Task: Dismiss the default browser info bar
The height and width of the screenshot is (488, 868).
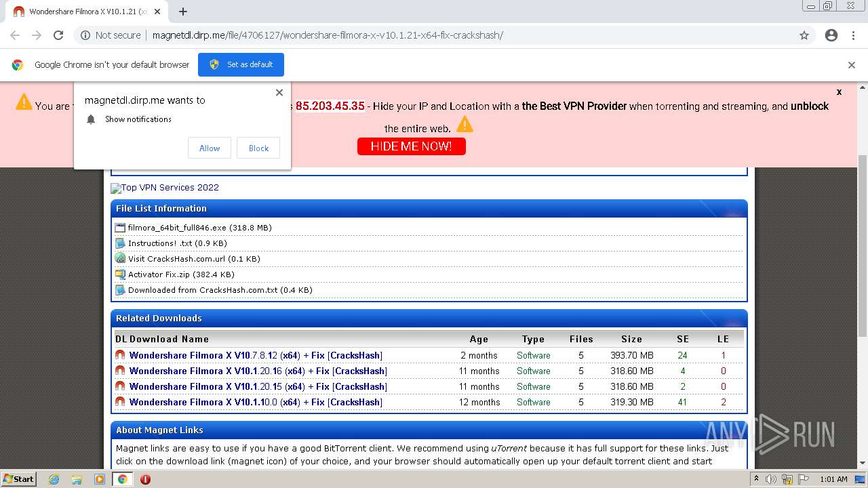Action: [x=852, y=65]
